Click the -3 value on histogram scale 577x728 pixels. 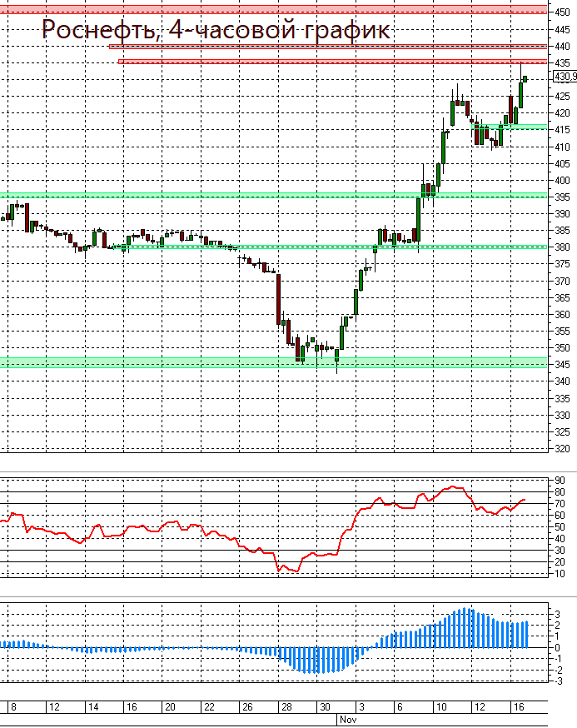point(557,681)
